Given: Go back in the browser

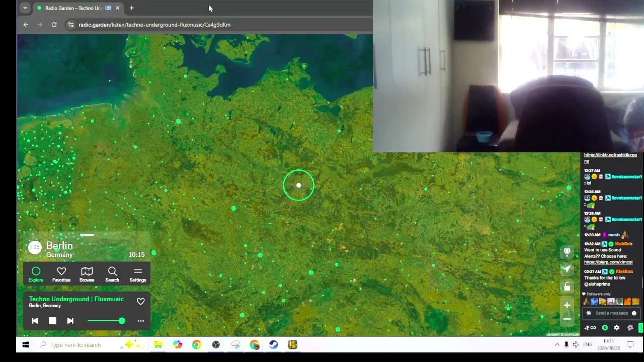Looking at the screenshot, I should pos(26,25).
